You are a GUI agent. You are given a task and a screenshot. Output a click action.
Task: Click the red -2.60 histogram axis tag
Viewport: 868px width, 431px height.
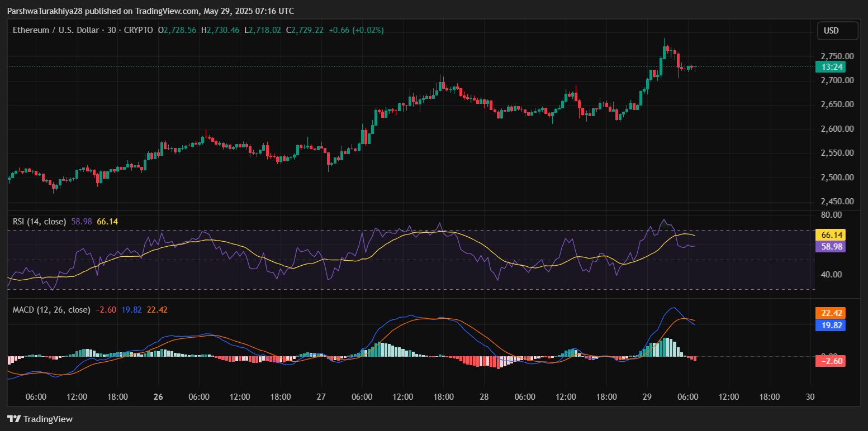[x=830, y=361]
